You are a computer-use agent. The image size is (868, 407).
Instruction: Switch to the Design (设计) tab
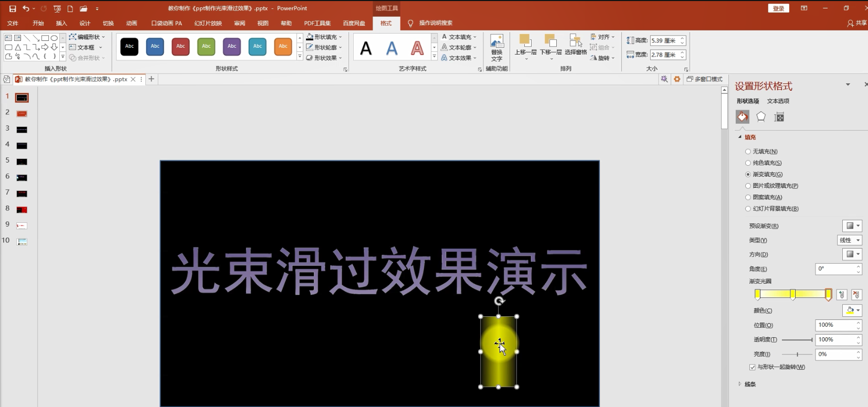tap(84, 23)
